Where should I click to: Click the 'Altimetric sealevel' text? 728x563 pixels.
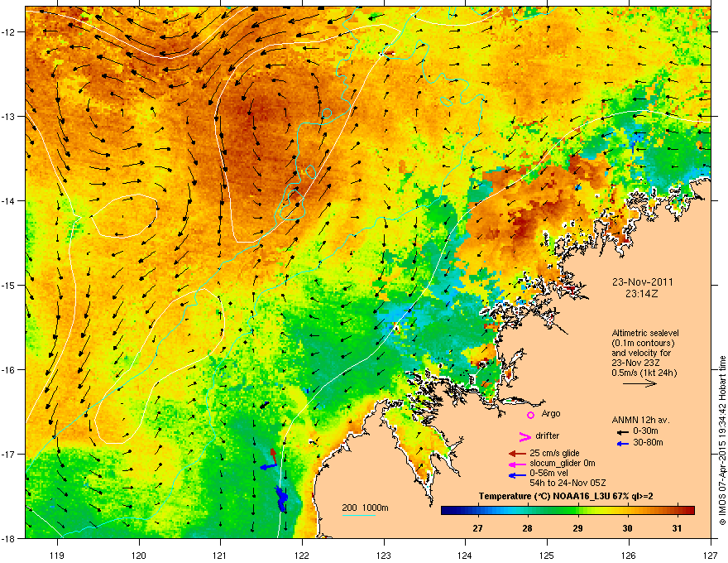(x=645, y=333)
